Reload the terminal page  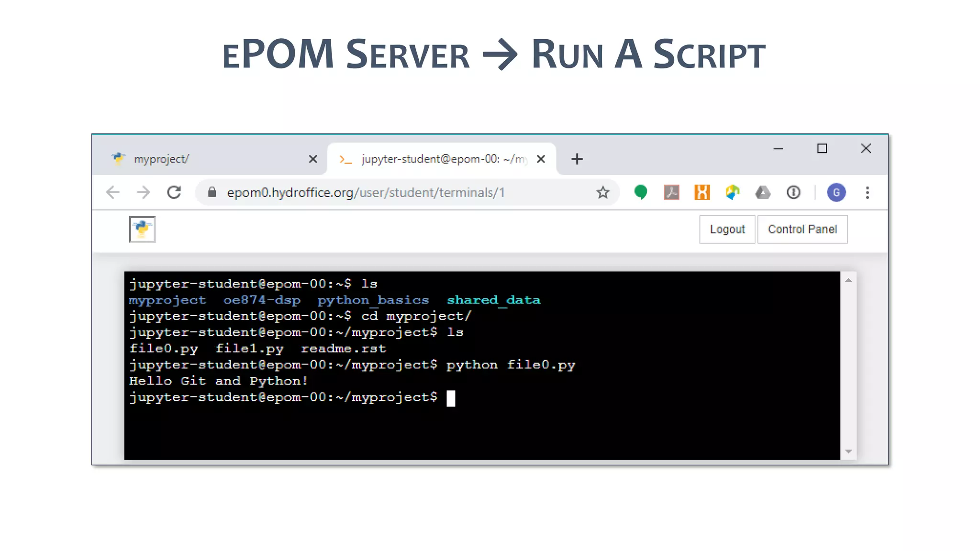click(x=174, y=192)
